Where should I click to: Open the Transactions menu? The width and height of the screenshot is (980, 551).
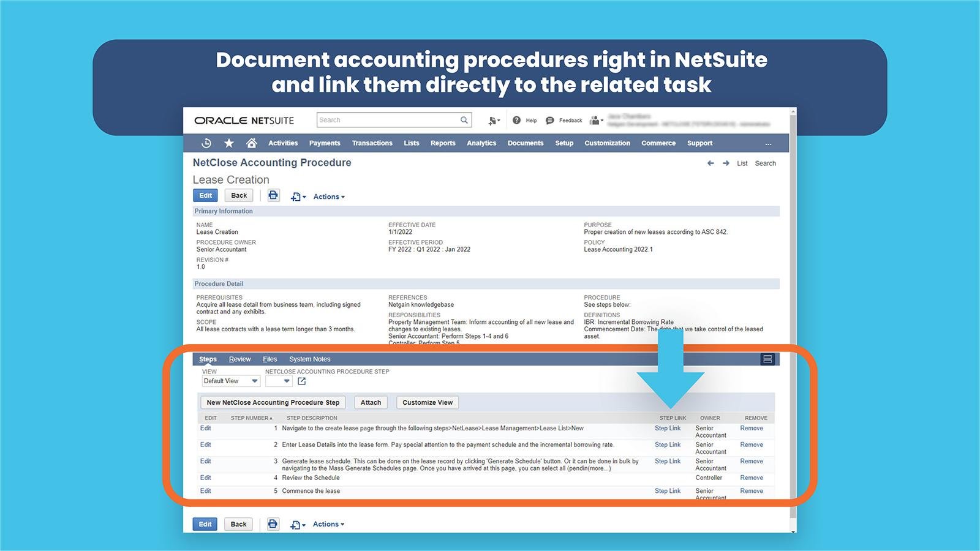372,143
